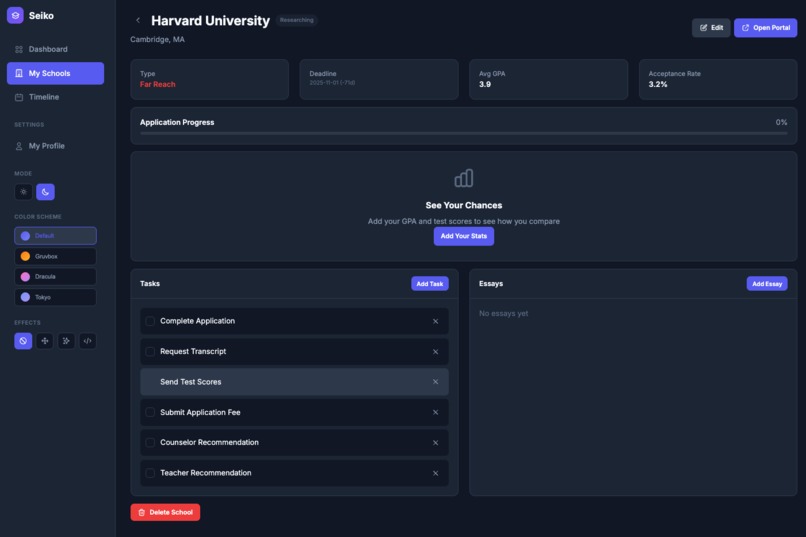Select the code brackets effect icon
This screenshot has width=806, height=537.
[87, 341]
